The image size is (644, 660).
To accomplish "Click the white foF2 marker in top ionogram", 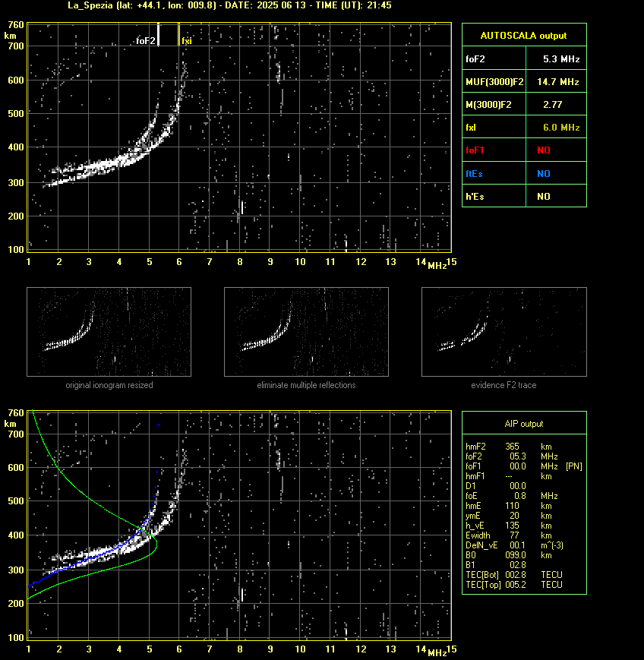I will [x=158, y=34].
